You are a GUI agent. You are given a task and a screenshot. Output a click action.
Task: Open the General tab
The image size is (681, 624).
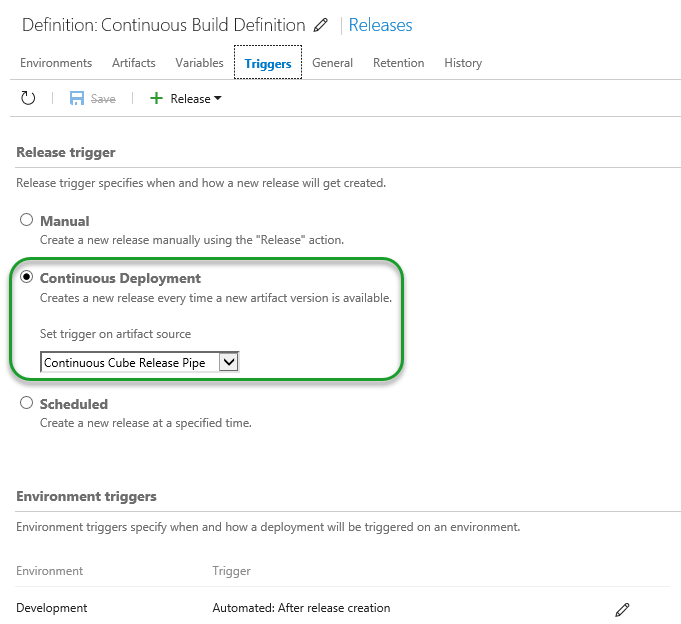[x=332, y=62]
